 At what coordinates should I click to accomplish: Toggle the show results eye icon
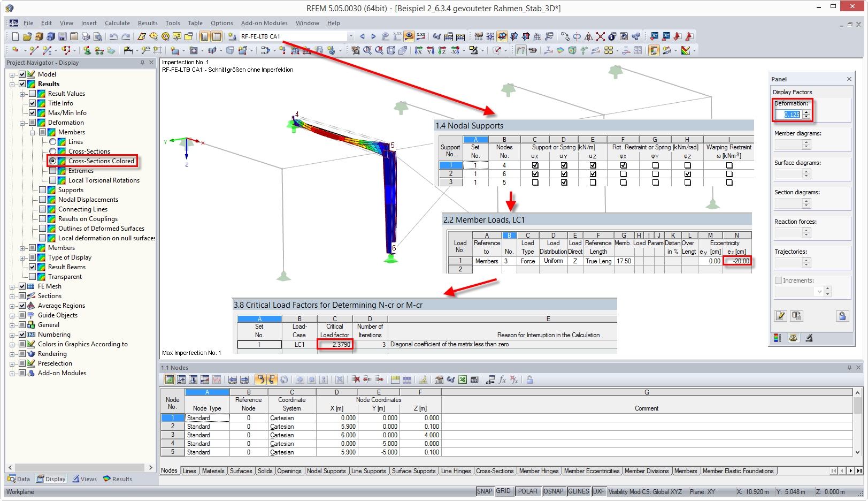pyautogui.click(x=409, y=36)
